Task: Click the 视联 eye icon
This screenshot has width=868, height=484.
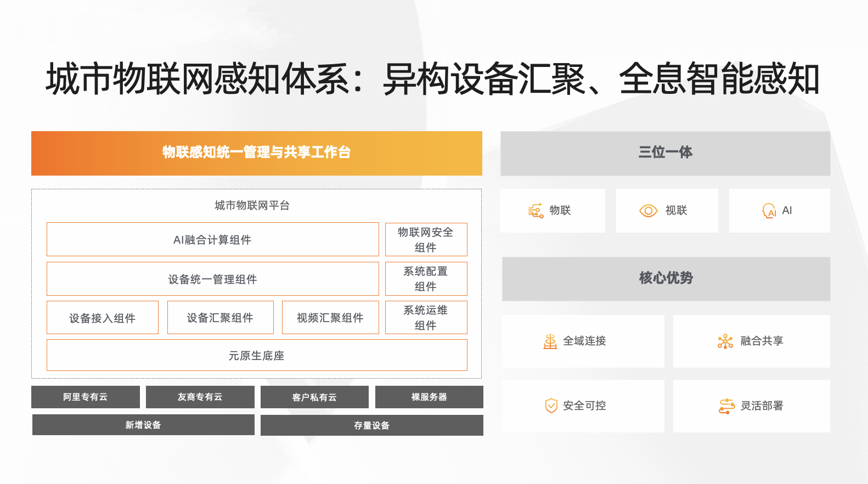Action: [x=649, y=211]
